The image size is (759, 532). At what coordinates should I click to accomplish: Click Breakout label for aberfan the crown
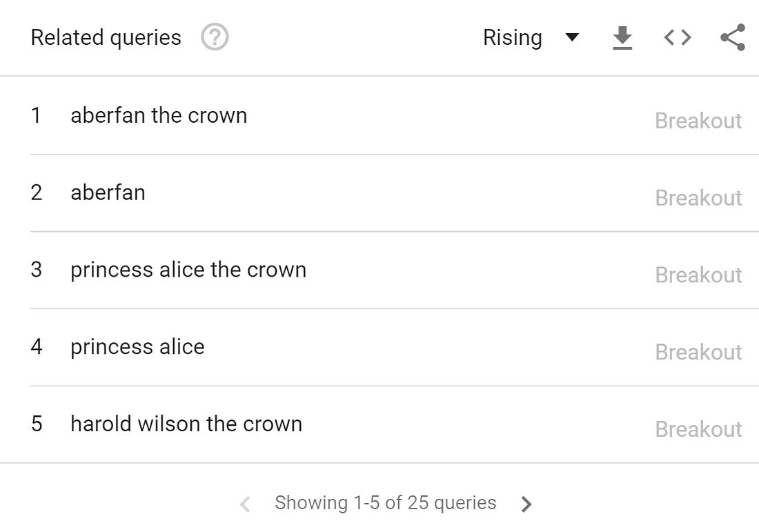click(x=698, y=121)
